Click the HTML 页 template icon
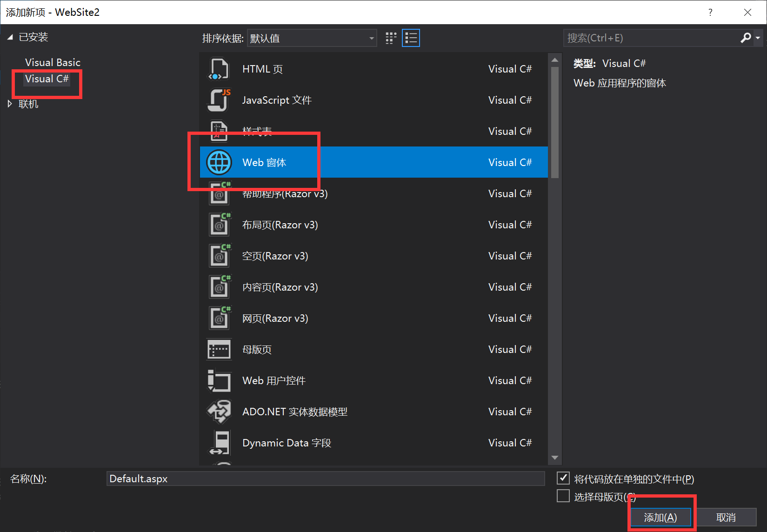The image size is (767, 532). pyautogui.click(x=219, y=69)
